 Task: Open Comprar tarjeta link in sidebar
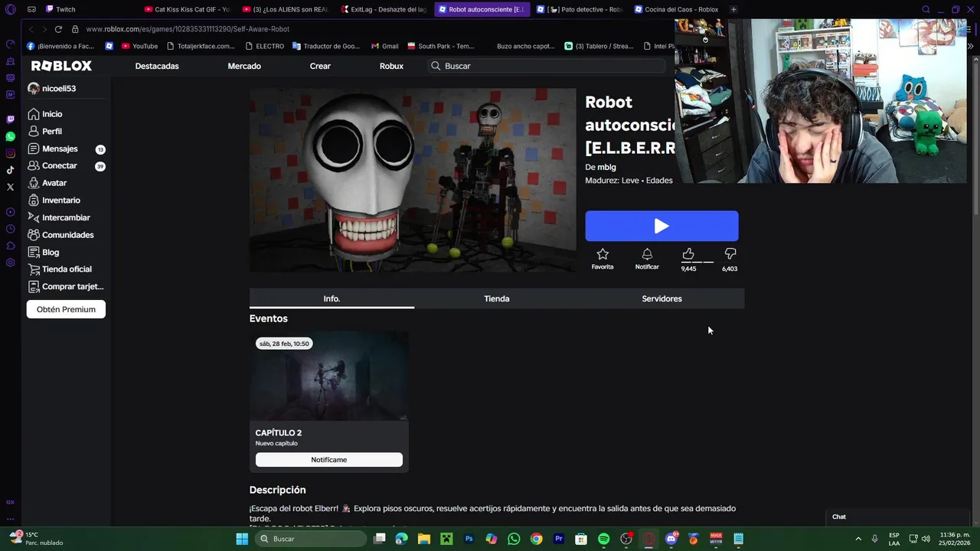[x=67, y=286]
